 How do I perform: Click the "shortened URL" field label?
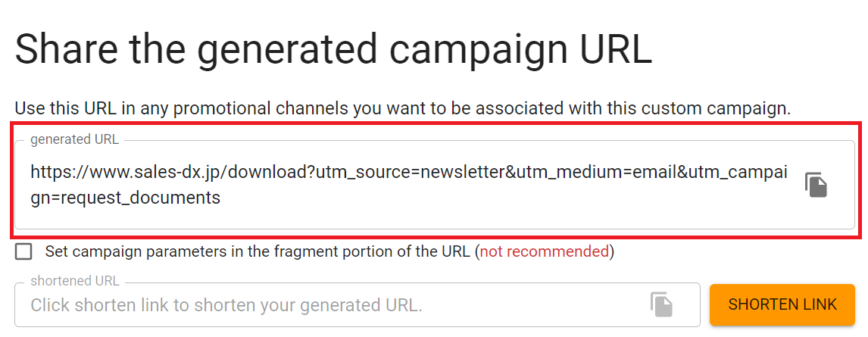pos(75,281)
